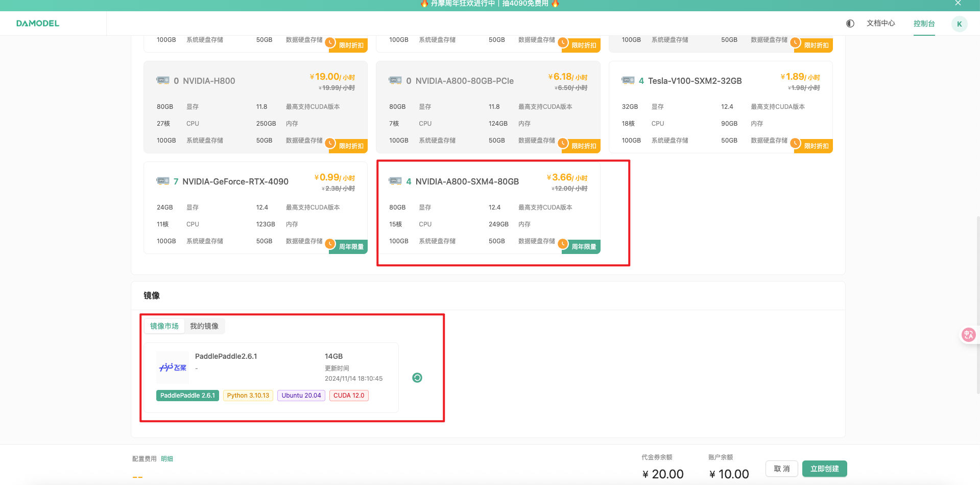Select the NVIDIA-H800 GPU card
Screen dimensions: 980x485
(255, 107)
